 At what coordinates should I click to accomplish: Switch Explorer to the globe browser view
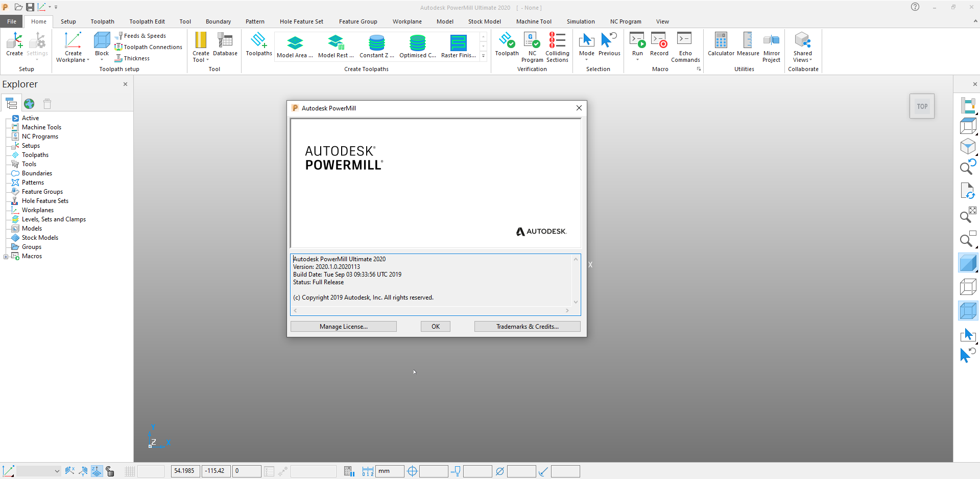[29, 104]
